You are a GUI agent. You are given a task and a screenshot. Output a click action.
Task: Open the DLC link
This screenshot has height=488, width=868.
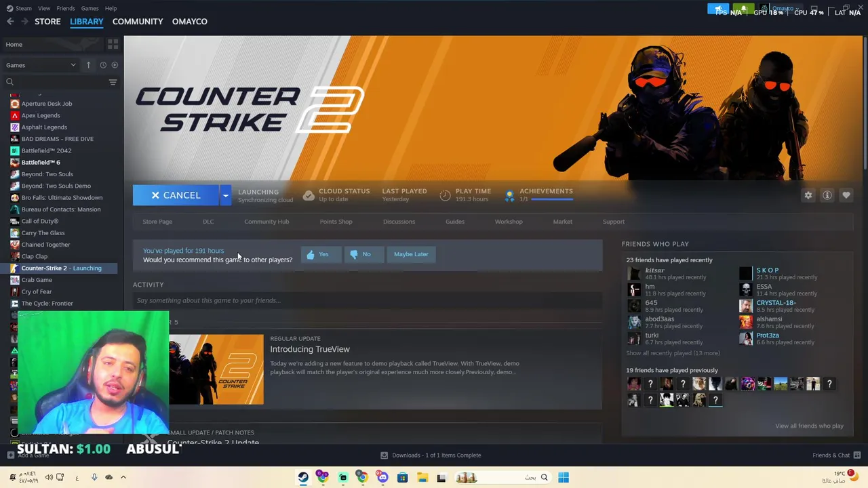tap(208, 222)
